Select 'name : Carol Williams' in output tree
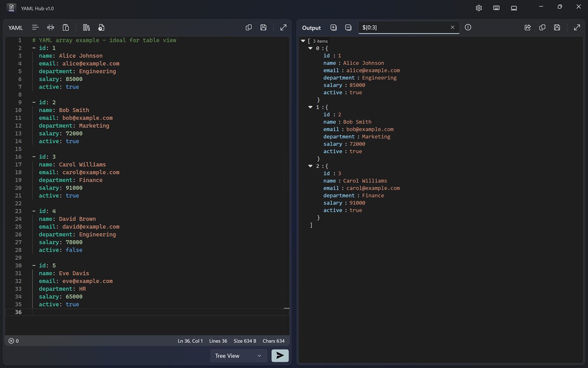The image size is (588, 368). tap(355, 180)
